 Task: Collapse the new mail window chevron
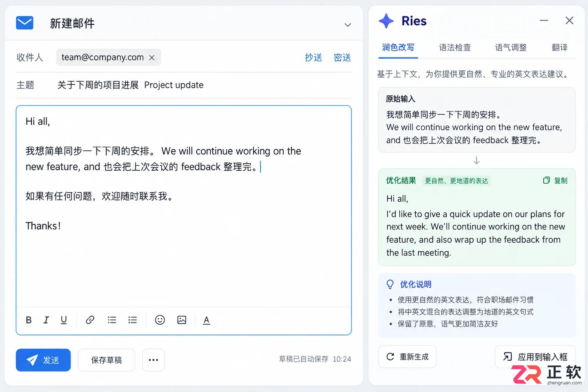pos(347,25)
